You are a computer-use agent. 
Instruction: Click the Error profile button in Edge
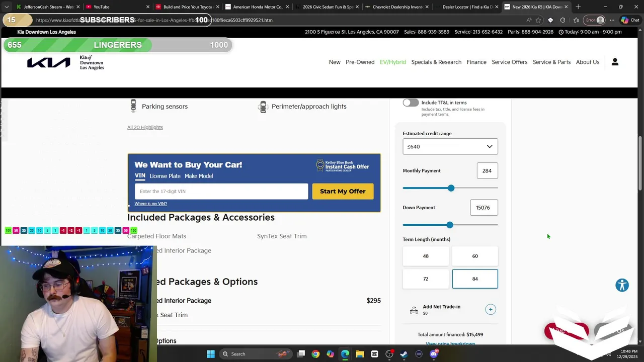(595, 20)
